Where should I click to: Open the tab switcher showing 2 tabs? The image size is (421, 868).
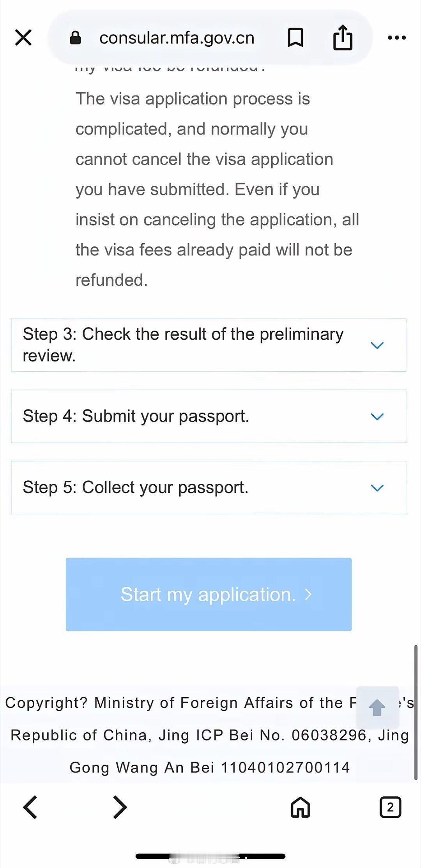(x=390, y=807)
